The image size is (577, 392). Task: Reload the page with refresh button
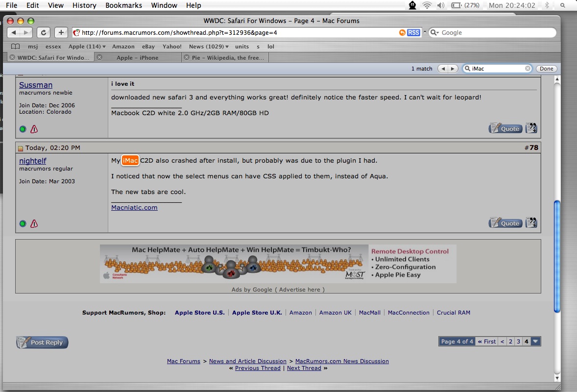[x=44, y=32]
